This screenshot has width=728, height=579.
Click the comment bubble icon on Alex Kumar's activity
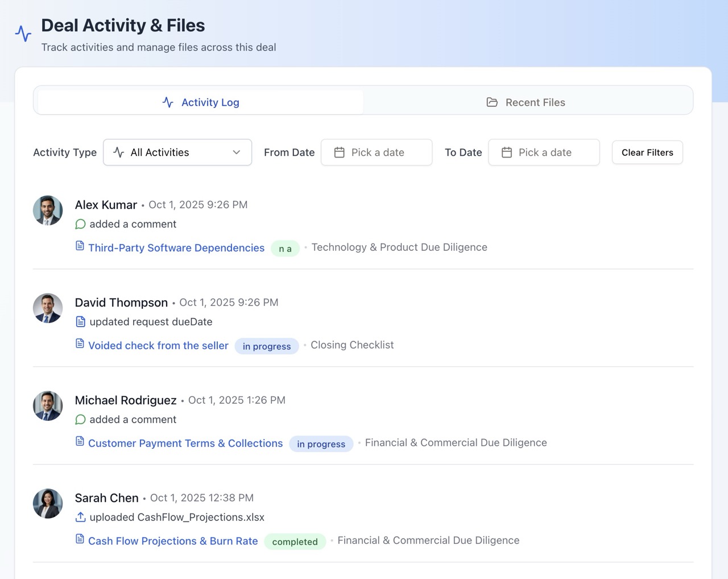coord(80,224)
